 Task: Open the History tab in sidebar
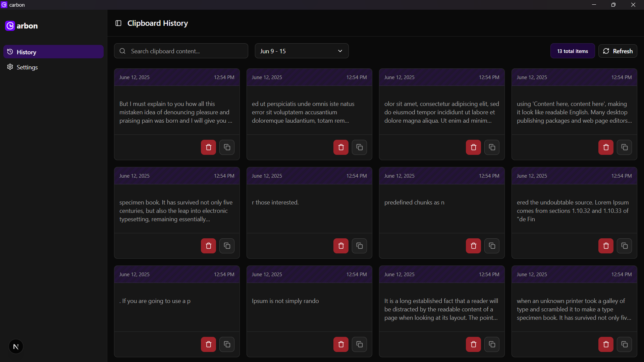tap(53, 52)
